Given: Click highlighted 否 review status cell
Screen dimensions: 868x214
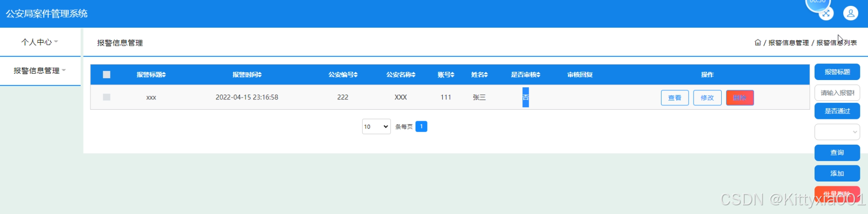Looking at the screenshot, I should click(525, 97).
